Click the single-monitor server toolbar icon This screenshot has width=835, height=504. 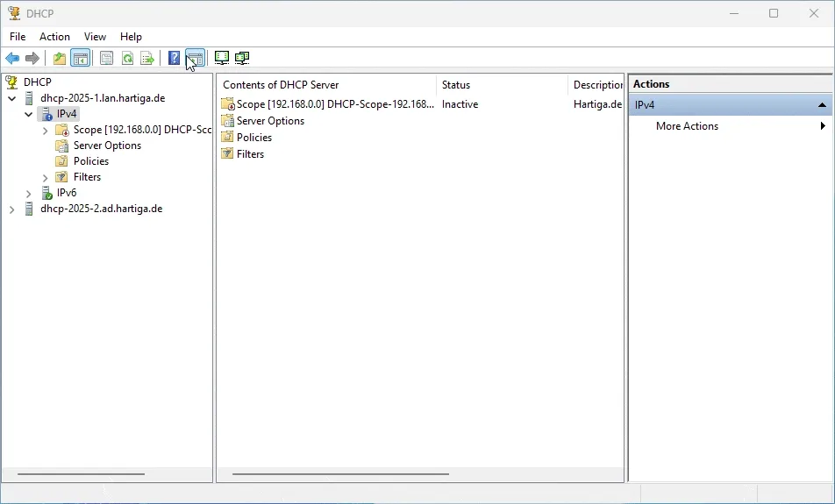pyautogui.click(x=222, y=58)
